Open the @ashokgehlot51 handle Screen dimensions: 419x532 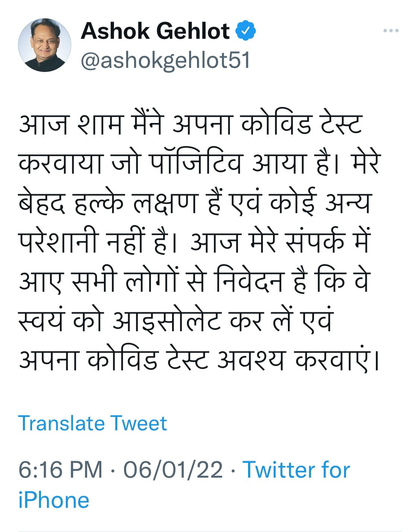click(x=165, y=60)
